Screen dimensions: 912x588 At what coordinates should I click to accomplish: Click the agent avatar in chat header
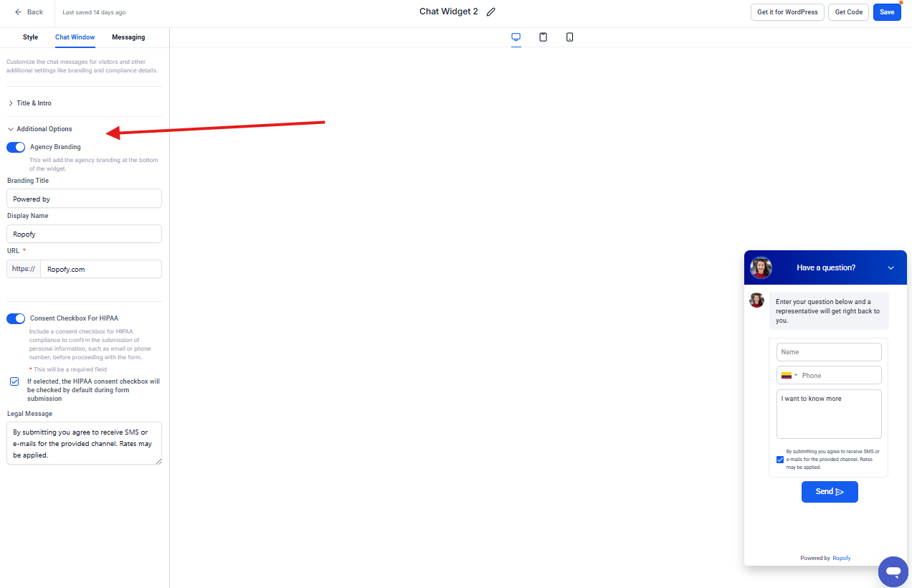click(761, 267)
